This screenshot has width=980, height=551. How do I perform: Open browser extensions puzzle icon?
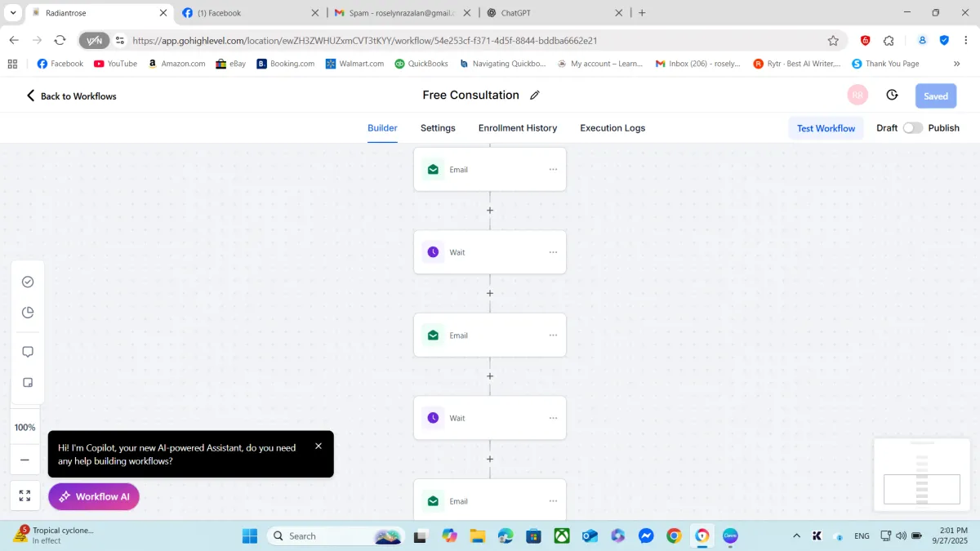889,40
